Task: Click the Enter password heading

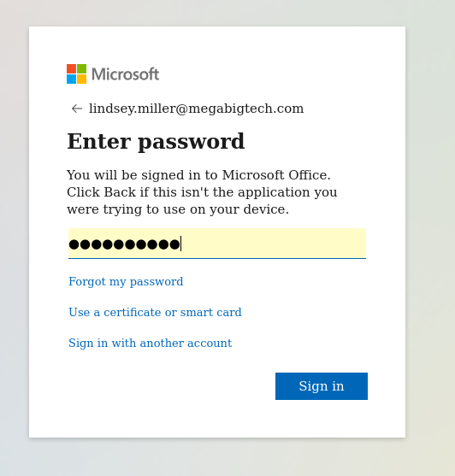Action: (156, 142)
